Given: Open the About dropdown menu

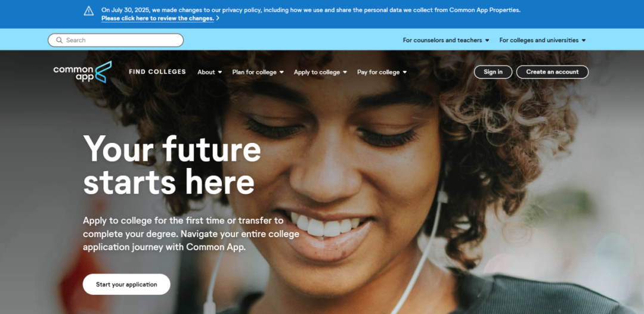Looking at the screenshot, I should click(x=210, y=72).
